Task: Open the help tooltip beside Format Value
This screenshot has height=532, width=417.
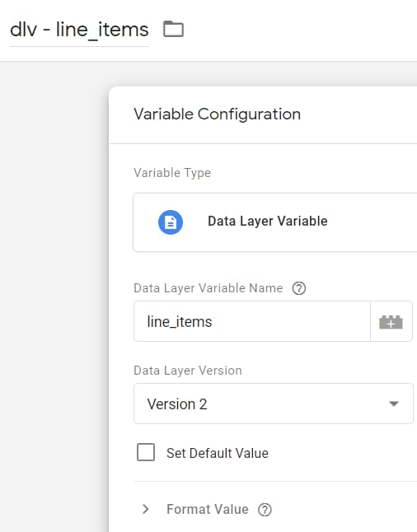Action: (265, 510)
